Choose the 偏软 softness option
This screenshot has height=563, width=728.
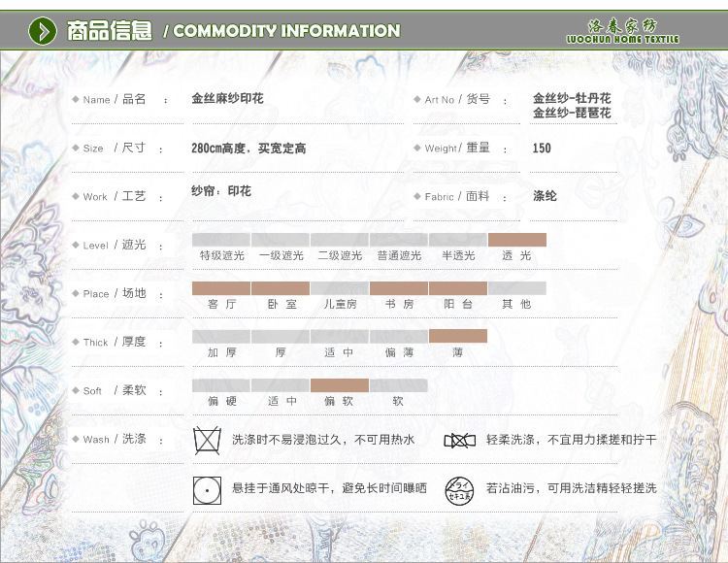[340, 385]
